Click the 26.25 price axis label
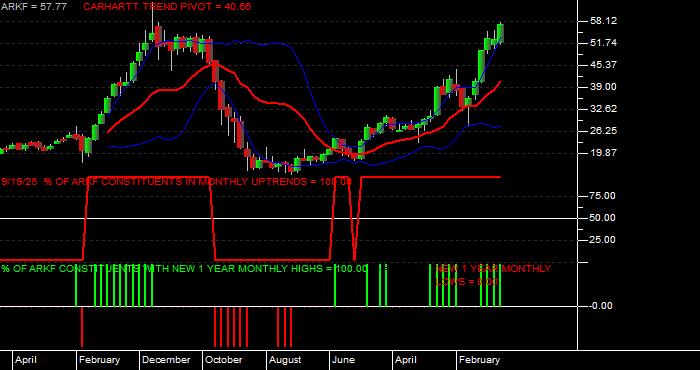The image size is (700, 370). 603,131
